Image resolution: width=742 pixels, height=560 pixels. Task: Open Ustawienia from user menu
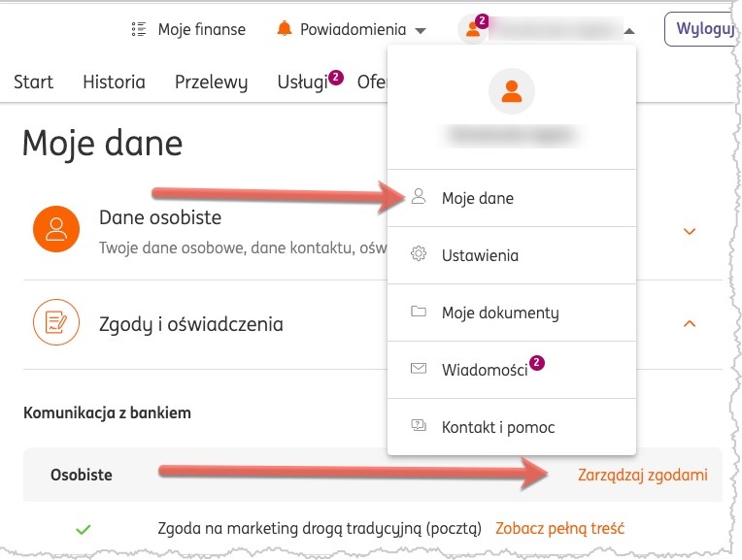click(512, 255)
